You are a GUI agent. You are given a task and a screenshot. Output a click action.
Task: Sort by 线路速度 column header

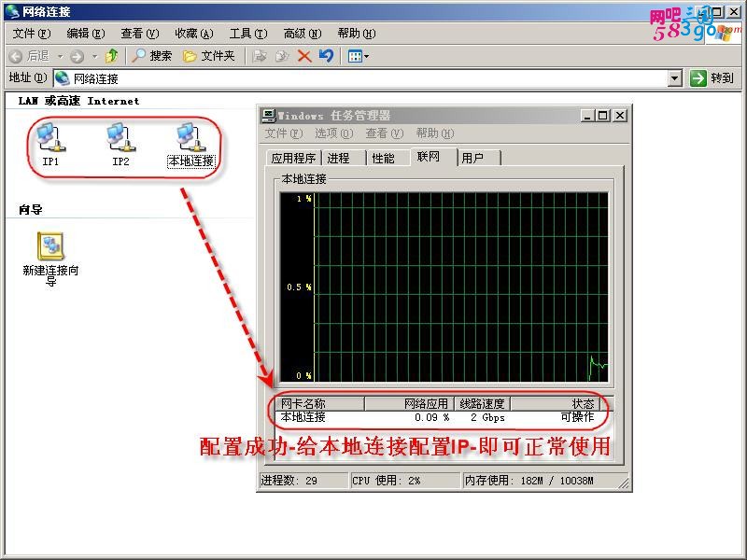point(483,404)
